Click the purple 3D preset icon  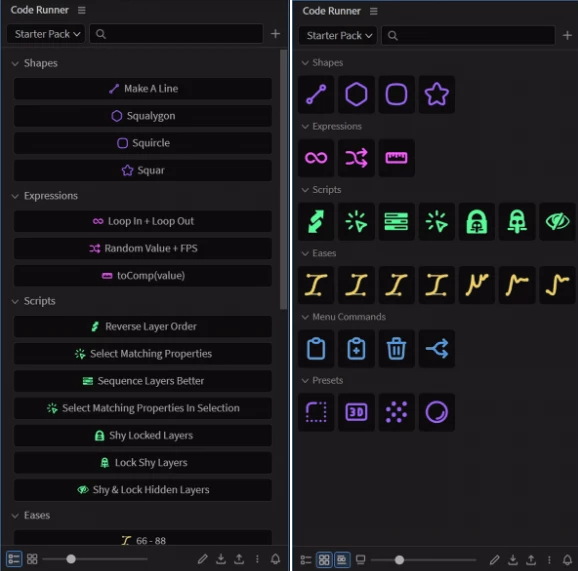356,412
